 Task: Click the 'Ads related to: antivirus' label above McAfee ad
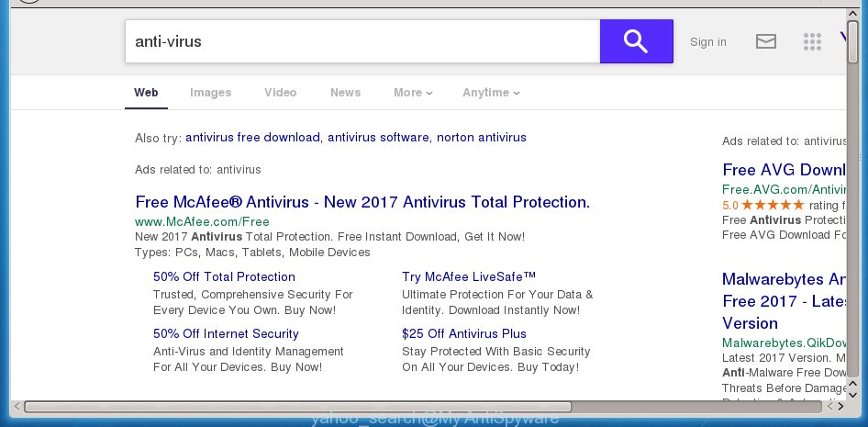pyautogui.click(x=197, y=170)
